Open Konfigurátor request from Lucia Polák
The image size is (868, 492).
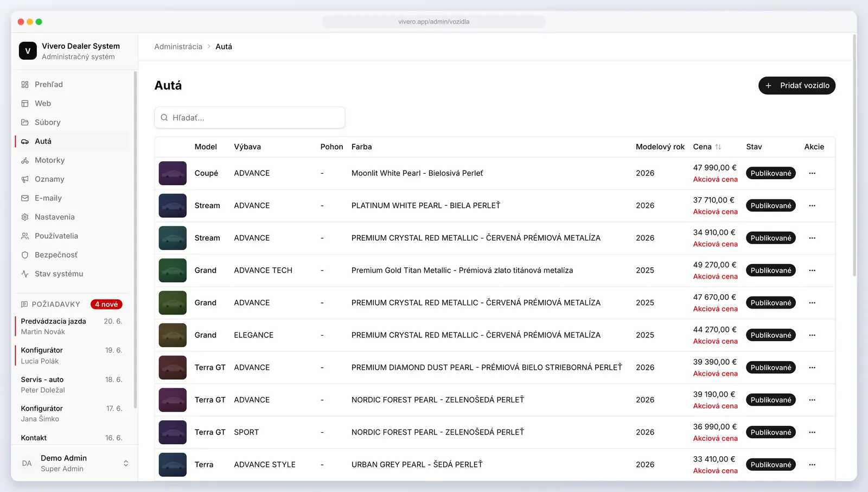[x=72, y=356]
